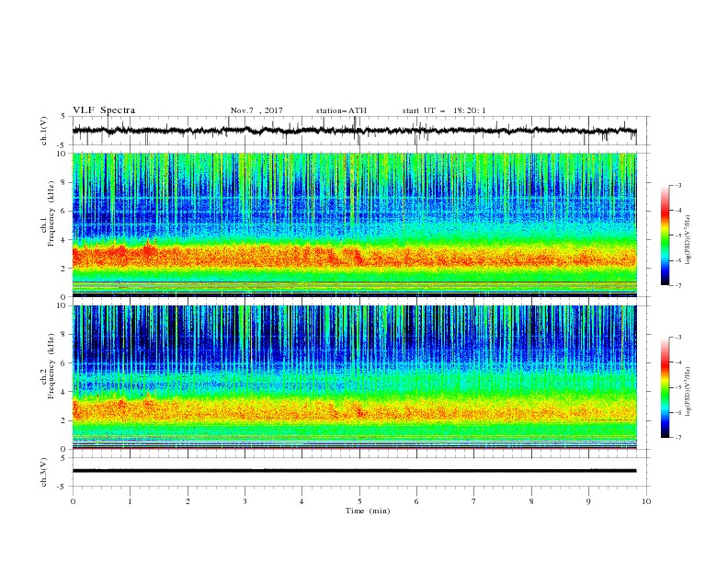This screenshot has width=728, height=563.
Task: Click time axis tick label "9"
Action: (x=588, y=501)
